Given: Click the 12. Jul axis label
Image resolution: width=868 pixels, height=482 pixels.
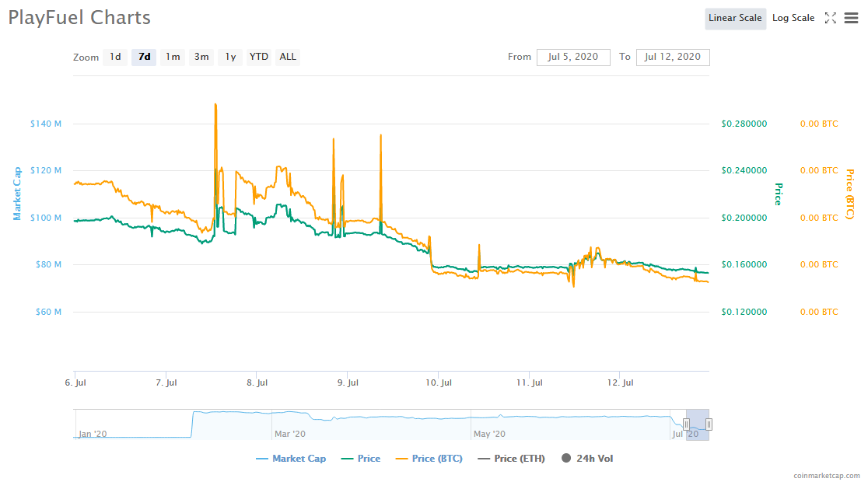Looking at the screenshot, I should point(620,382).
